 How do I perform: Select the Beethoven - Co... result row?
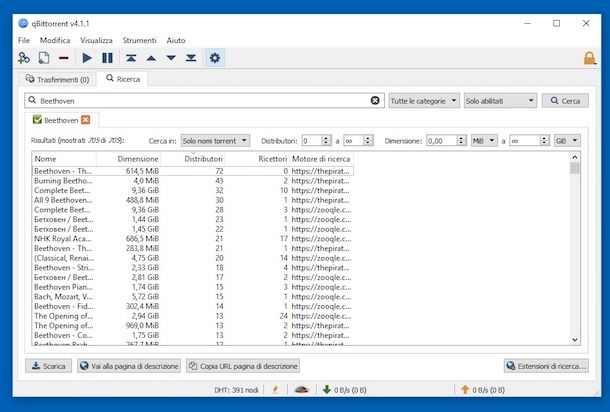tap(193, 335)
